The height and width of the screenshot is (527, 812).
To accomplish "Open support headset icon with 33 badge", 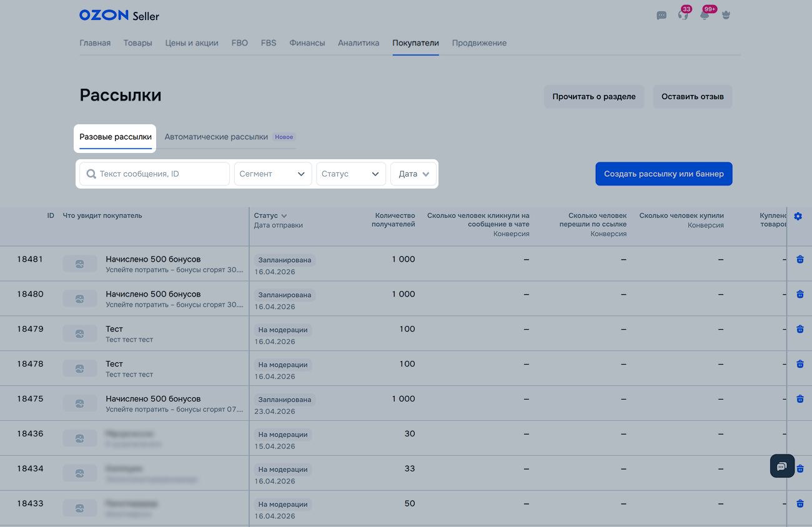I will pos(683,16).
